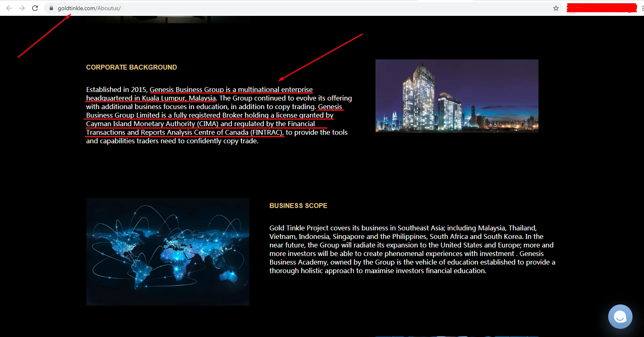Reload the current page

point(35,8)
